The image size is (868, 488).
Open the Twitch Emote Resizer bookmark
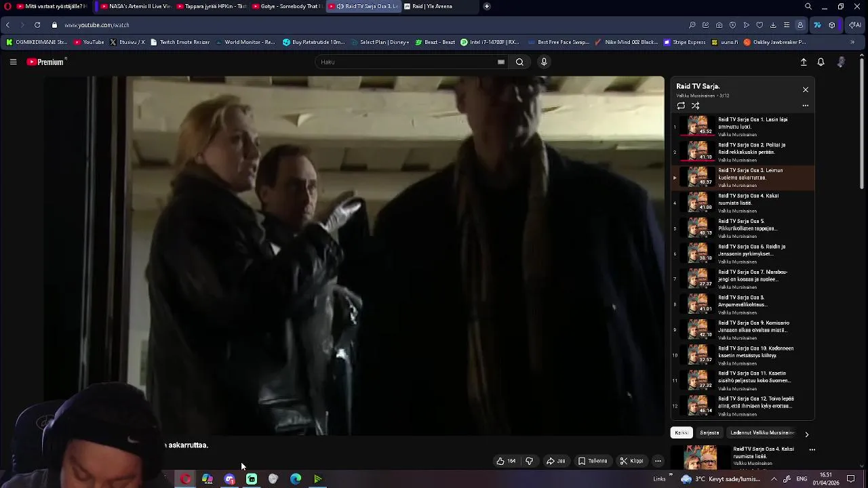click(x=180, y=42)
